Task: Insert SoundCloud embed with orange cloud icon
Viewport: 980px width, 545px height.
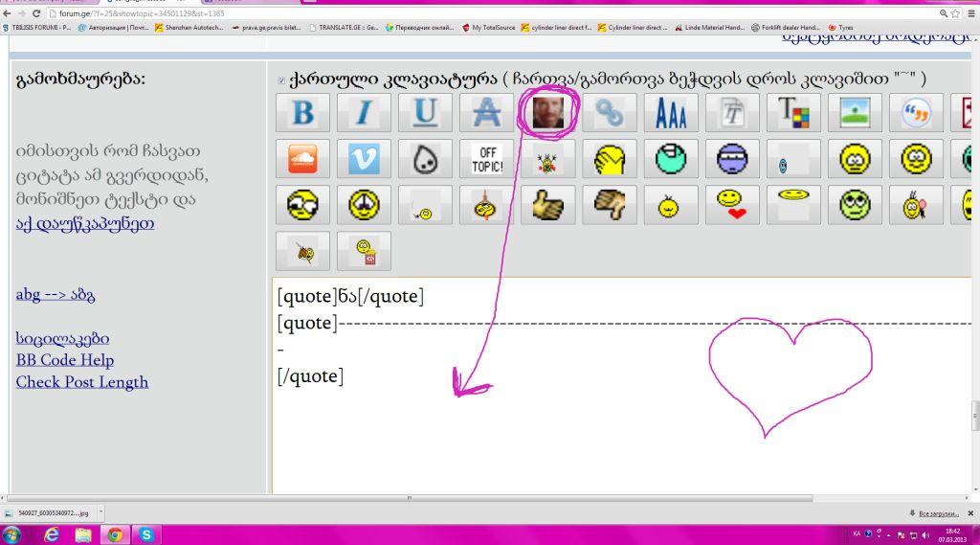Action: (302, 159)
